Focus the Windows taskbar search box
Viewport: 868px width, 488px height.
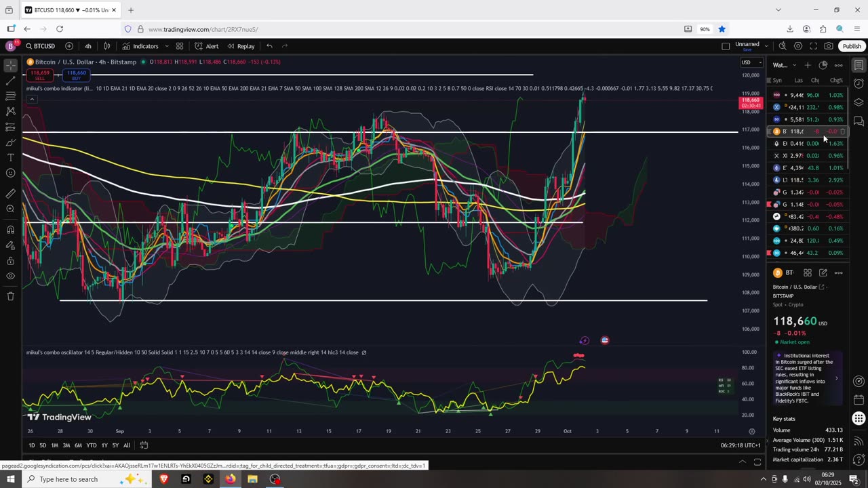(88, 479)
